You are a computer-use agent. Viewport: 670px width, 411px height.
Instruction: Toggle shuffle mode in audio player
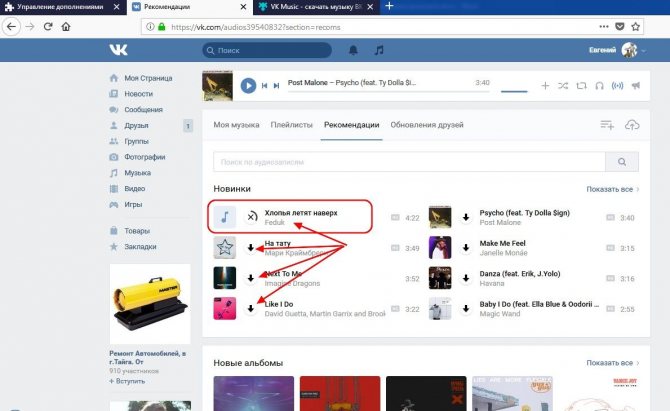pyautogui.click(x=563, y=86)
